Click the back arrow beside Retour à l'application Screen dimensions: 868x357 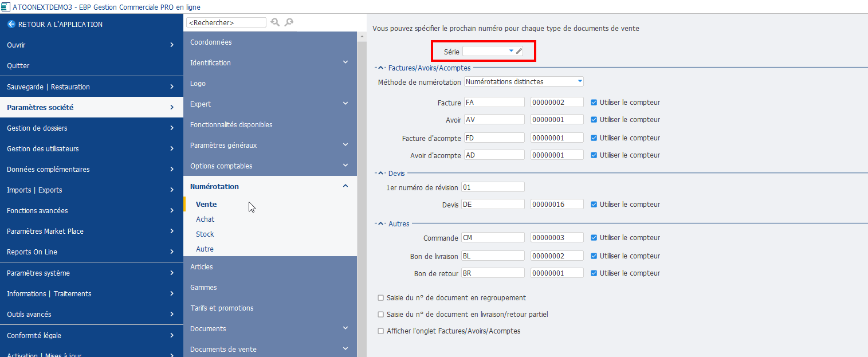11,25
